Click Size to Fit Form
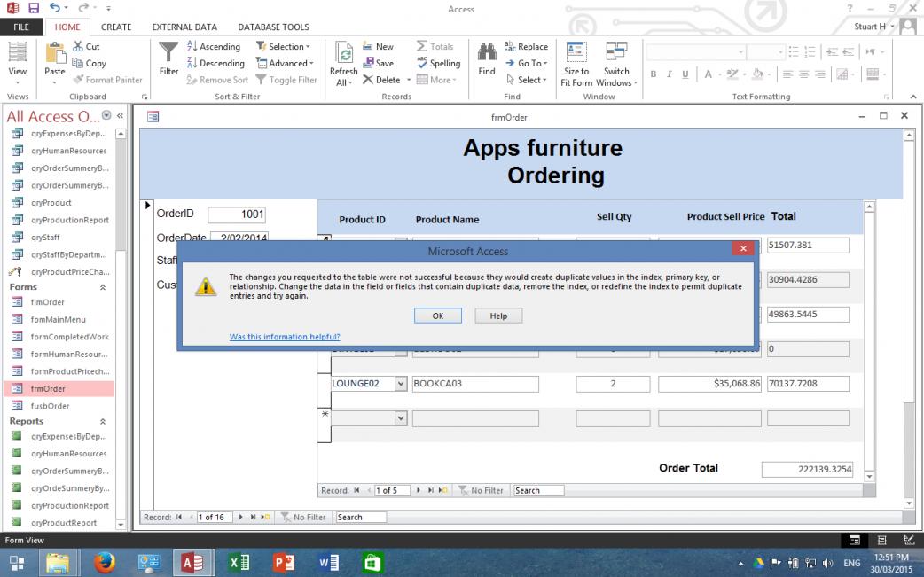924x577 pixels. tap(576, 64)
